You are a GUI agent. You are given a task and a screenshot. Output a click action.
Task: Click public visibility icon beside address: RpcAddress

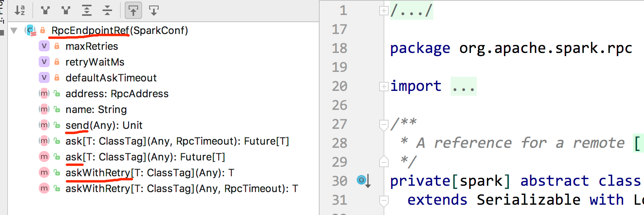click(57, 94)
